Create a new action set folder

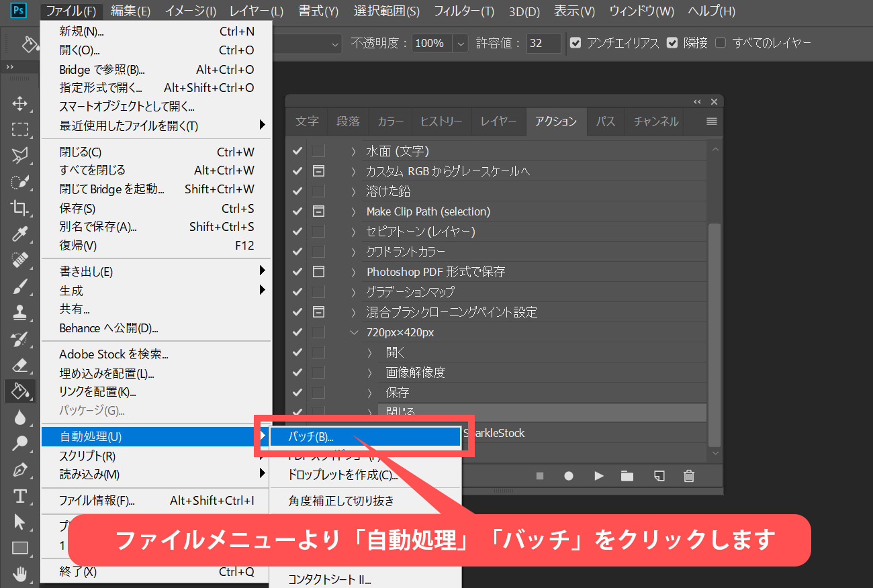tap(627, 476)
